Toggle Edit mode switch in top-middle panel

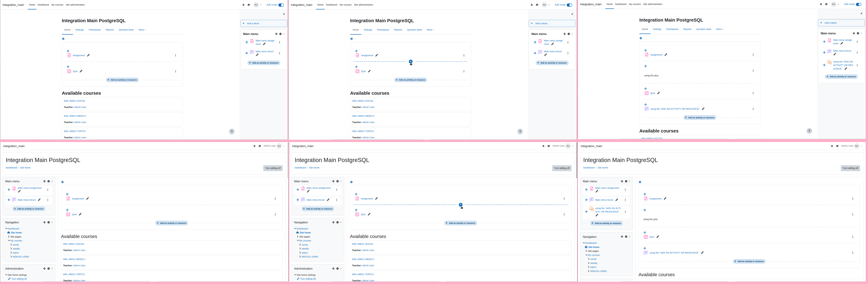570,5
